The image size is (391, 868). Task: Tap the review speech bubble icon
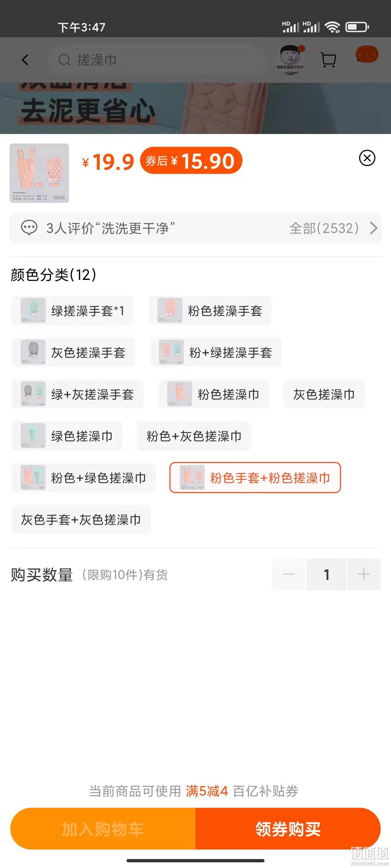tap(29, 228)
